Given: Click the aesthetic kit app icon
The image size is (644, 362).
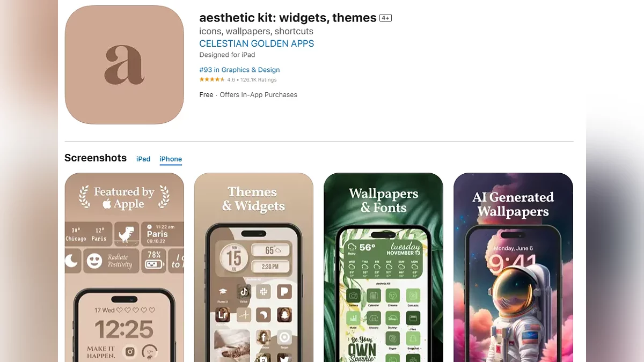Looking at the screenshot, I should [x=125, y=65].
